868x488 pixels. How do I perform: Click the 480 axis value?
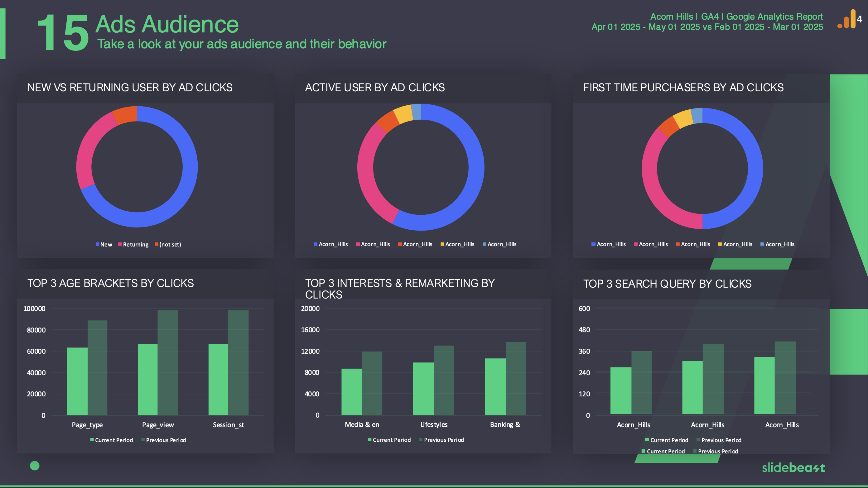[584, 330]
